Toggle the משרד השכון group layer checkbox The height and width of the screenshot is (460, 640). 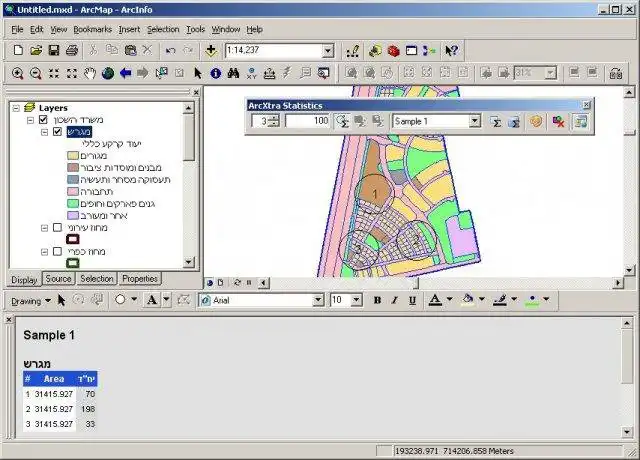(x=43, y=120)
